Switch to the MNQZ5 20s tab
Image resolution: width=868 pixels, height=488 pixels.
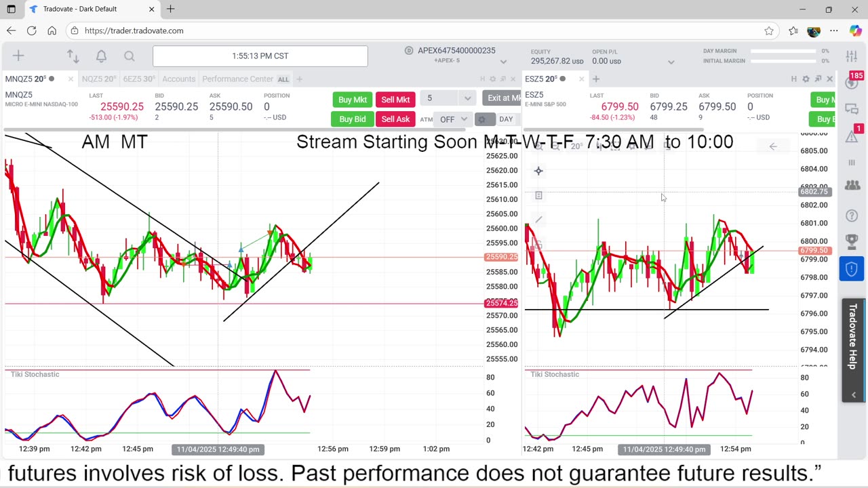point(30,79)
